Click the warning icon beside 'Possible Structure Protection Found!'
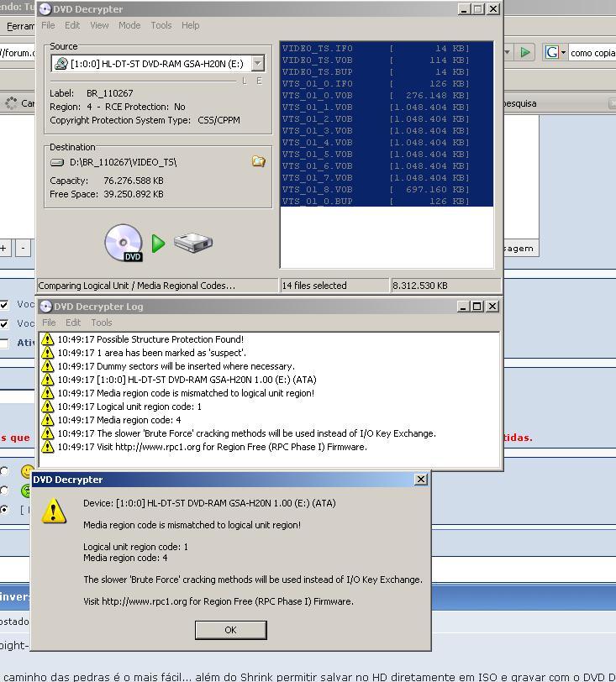 [x=47, y=339]
